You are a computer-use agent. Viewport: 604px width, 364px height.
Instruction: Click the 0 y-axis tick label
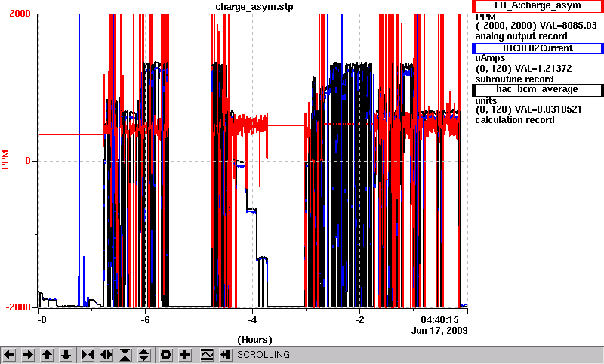tap(28, 161)
